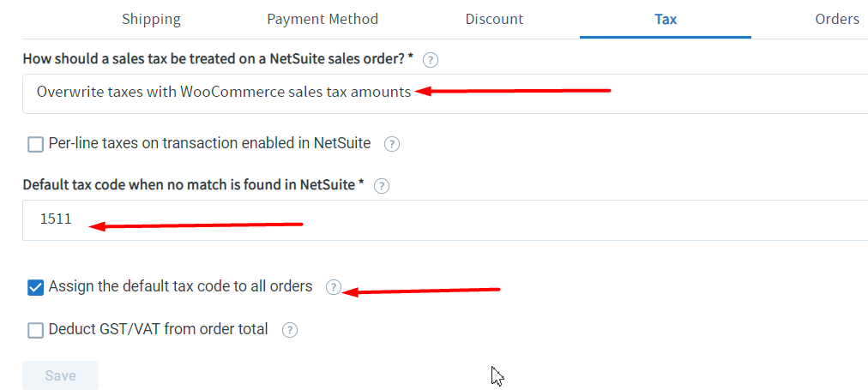Open help icon beside sales tax treatment question

430,60
